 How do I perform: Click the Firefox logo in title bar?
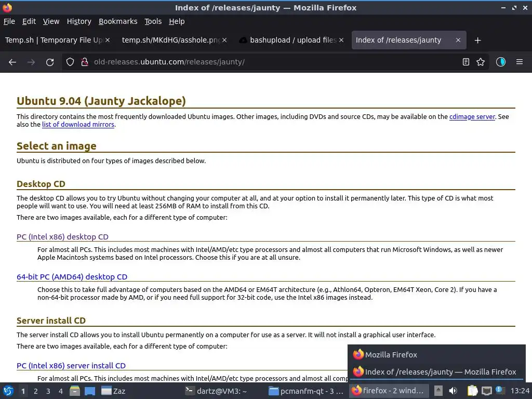[7, 7]
